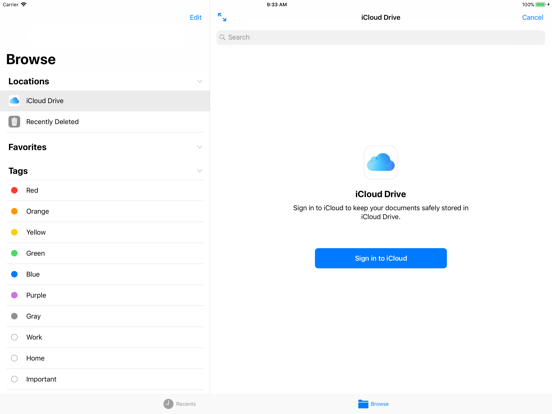Click the Wi-Fi icon in the status bar

point(24,5)
